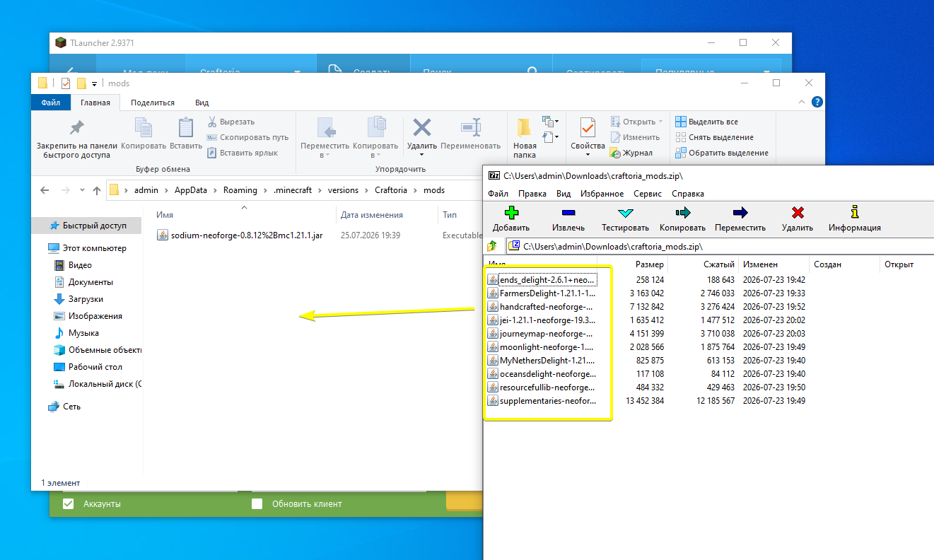The image size is (934, 560).
Task: Open Загрузки in the Explorer sidebar
Action: point(86,299)
